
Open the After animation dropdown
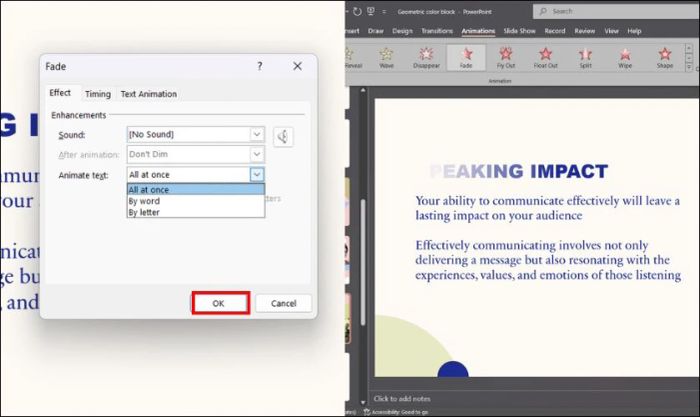click(x=257, y=154)
